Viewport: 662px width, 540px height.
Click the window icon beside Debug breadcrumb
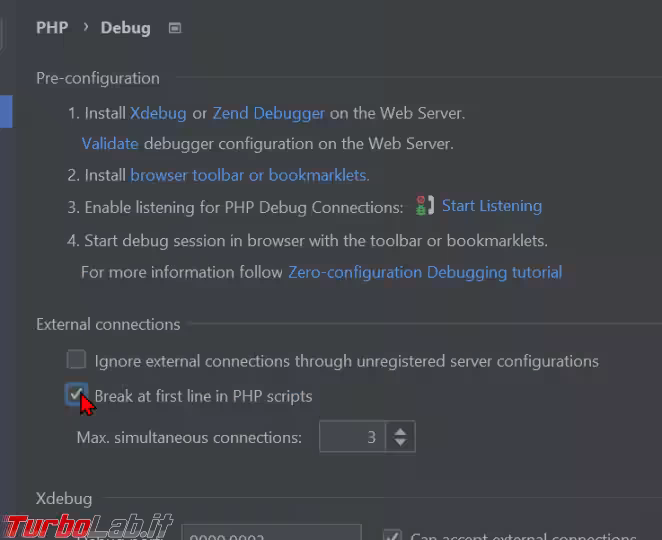[175, 28]
